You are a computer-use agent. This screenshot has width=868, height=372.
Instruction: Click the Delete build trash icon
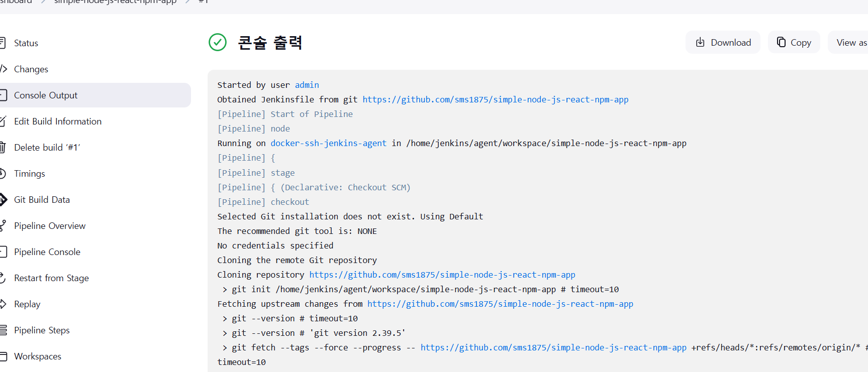click(x=3, y=148)
